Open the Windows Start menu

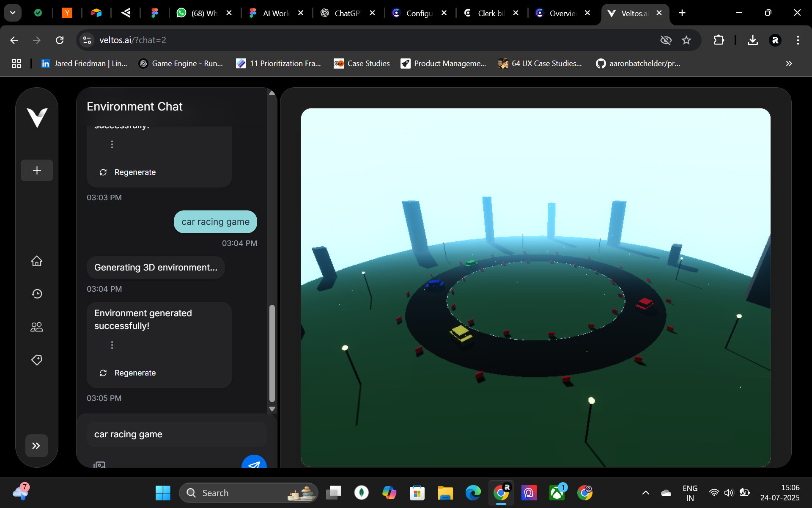[163, 493]
